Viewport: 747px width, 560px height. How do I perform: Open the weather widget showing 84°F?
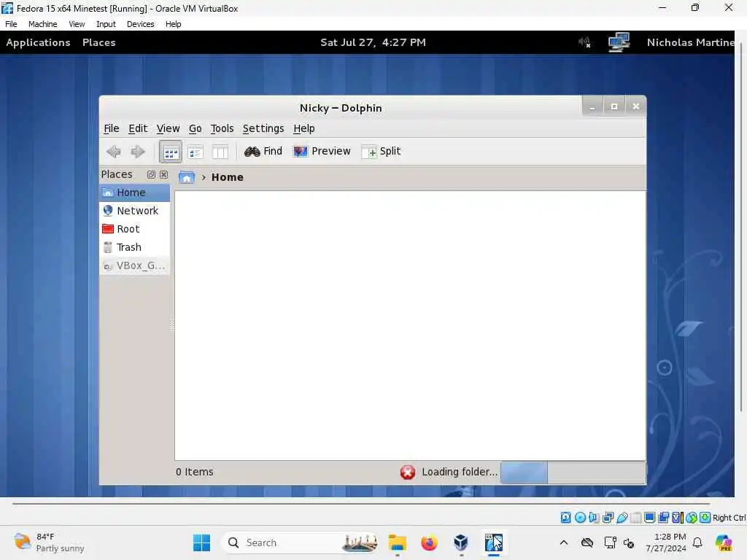pyautogui.click(x=49, y=542)
